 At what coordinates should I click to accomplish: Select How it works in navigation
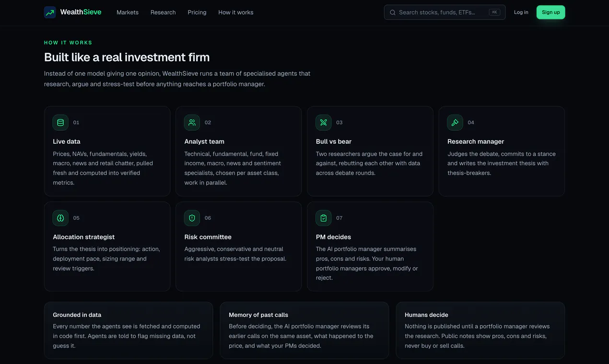point(236,12)
